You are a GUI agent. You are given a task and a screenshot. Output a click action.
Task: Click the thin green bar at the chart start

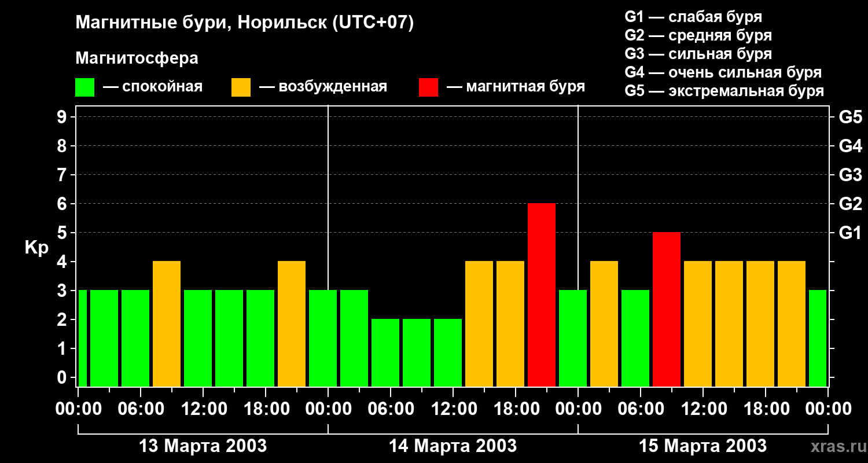coord(82,339)
